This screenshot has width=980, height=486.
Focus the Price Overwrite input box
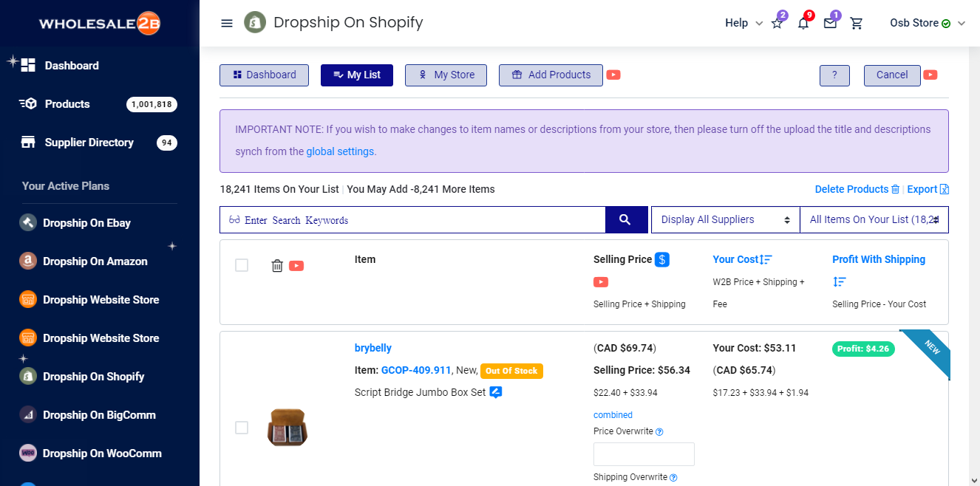644,454
